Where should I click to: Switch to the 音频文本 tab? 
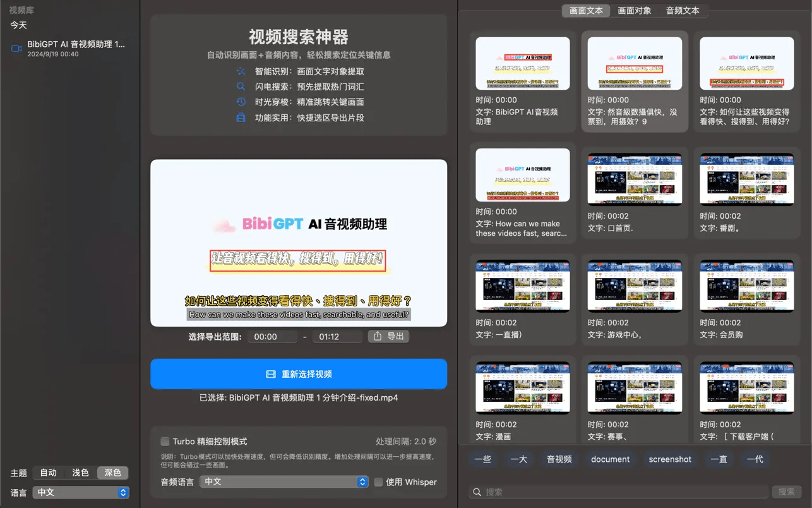(683, 11)
